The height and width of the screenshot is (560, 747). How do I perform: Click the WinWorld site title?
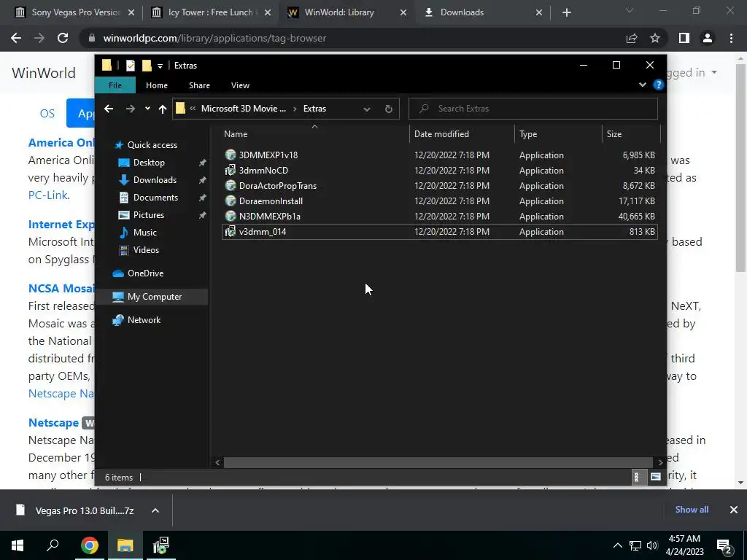click(x=44, y=73)
